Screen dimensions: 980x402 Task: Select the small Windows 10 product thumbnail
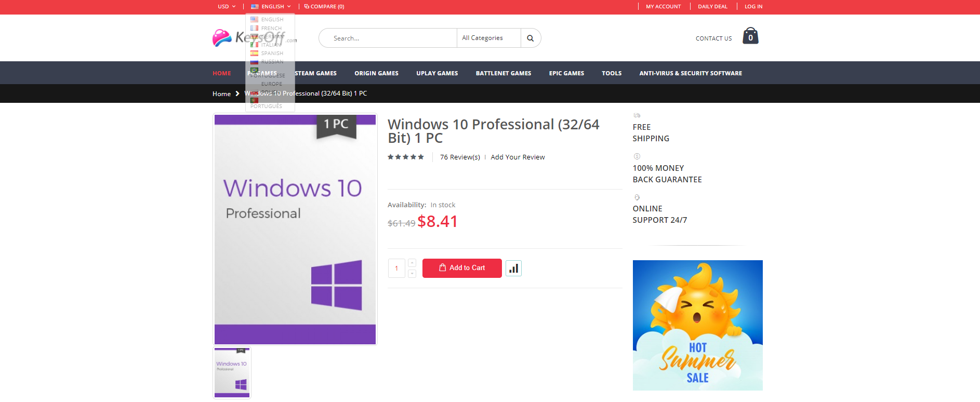(232, 373)
